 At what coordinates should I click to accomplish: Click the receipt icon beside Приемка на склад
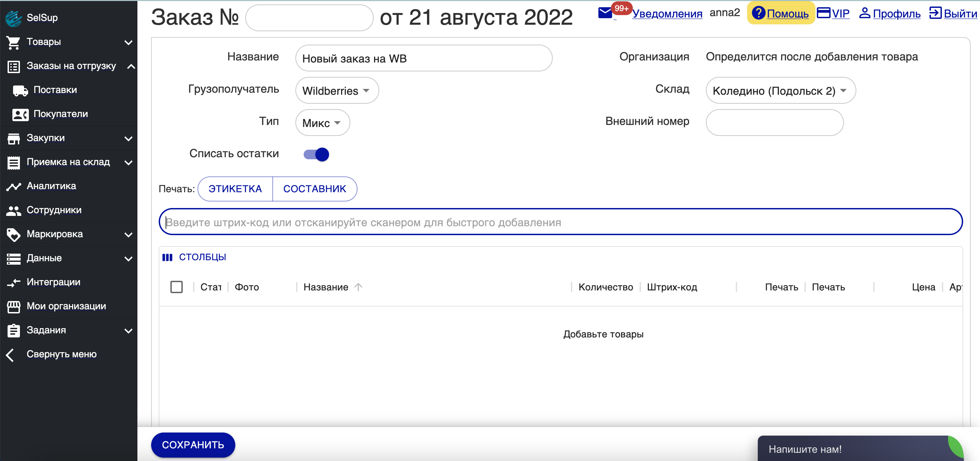point(14,163)
